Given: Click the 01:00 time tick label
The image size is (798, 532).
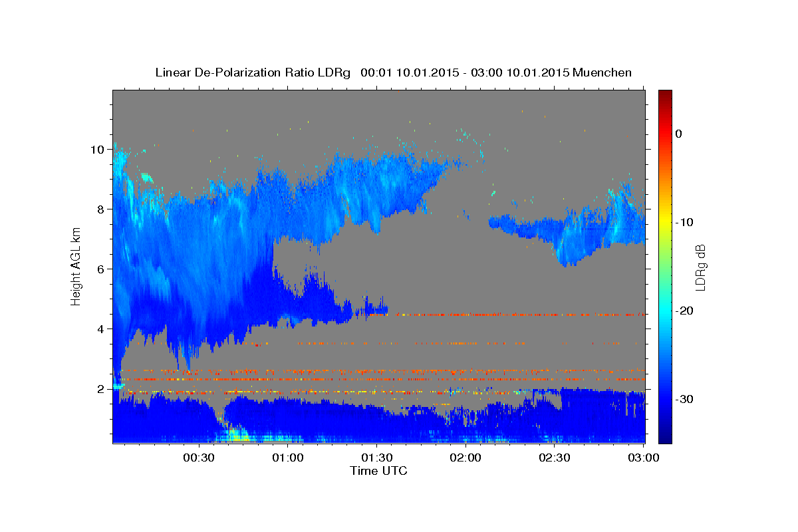Looking at the screenshot, I should [x=288, y=458].
